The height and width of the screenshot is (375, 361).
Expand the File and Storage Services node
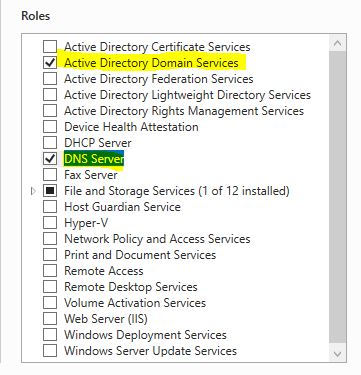coord(33,191)
